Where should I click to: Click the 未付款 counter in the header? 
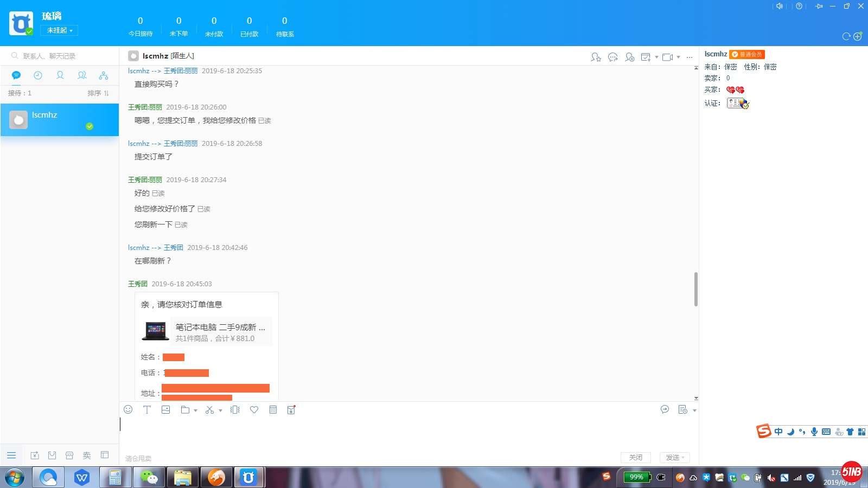[x=214, y=26]
